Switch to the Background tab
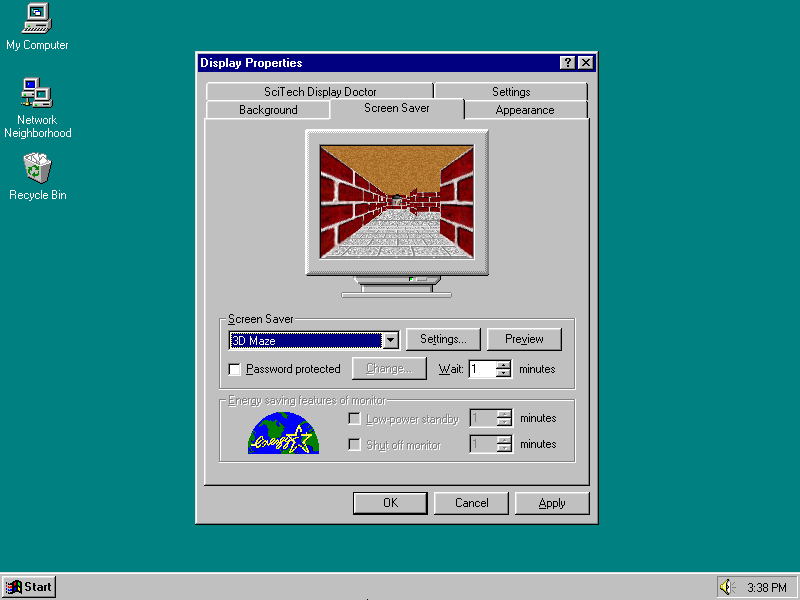This screenshot has height=600, width=800. pyautogui.click(x=268, y=110)
